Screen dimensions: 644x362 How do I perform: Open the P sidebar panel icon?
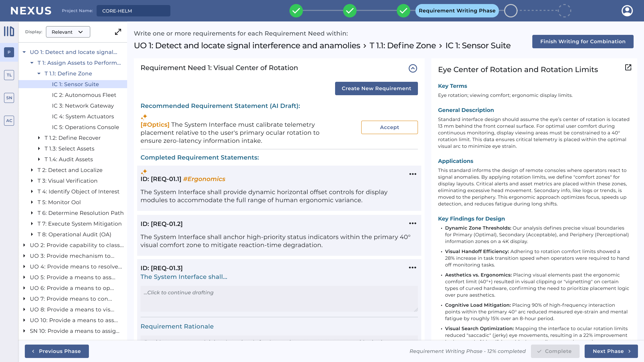pos(9,52)
